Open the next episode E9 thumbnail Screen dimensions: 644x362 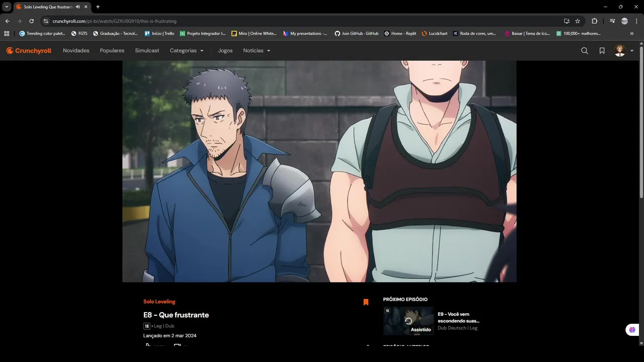[409, 321]
